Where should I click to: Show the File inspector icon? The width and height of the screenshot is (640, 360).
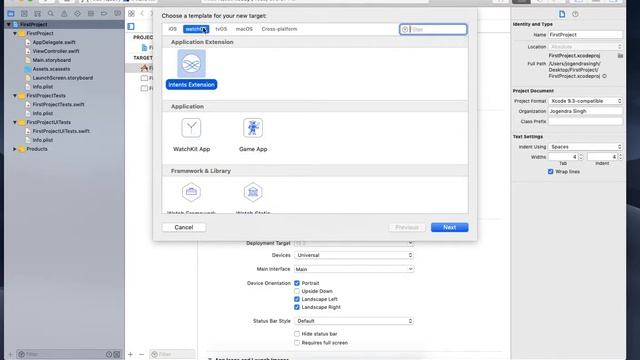point(562,14)
